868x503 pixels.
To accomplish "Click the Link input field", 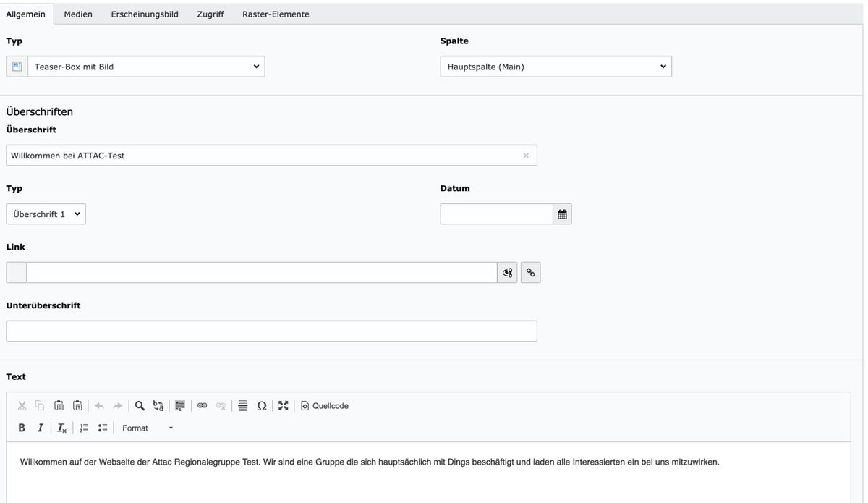I will pos(262,273).
